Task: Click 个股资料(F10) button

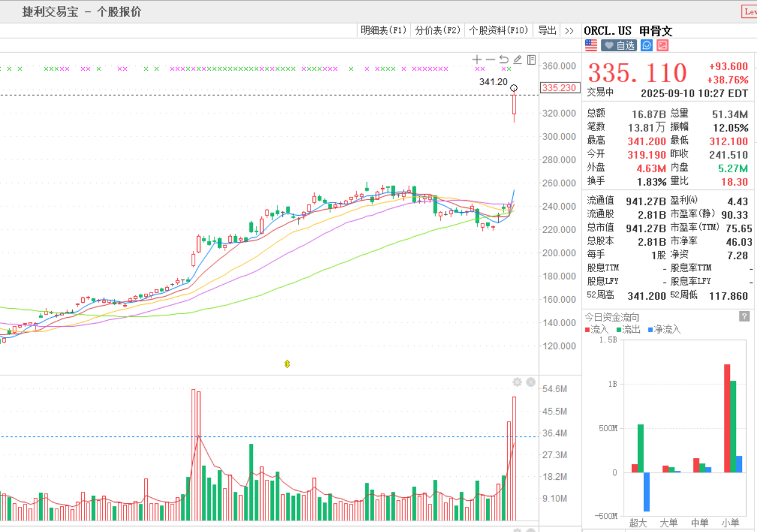Action: [498, 30]
